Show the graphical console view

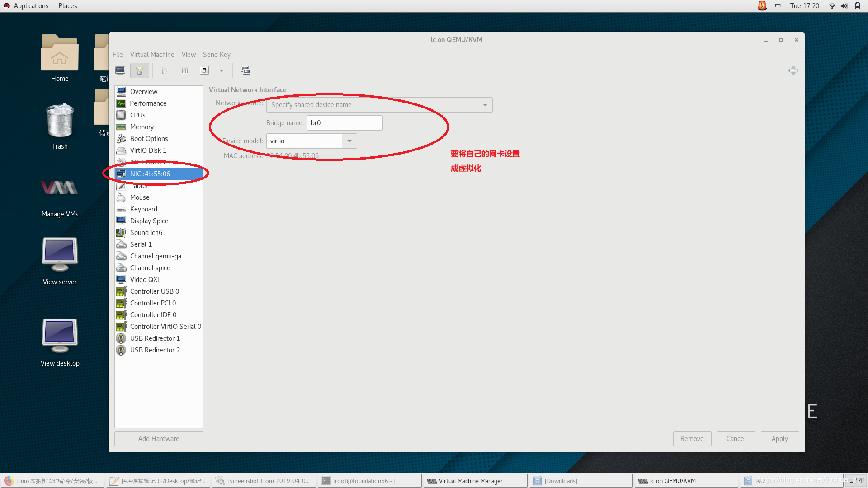120,70
